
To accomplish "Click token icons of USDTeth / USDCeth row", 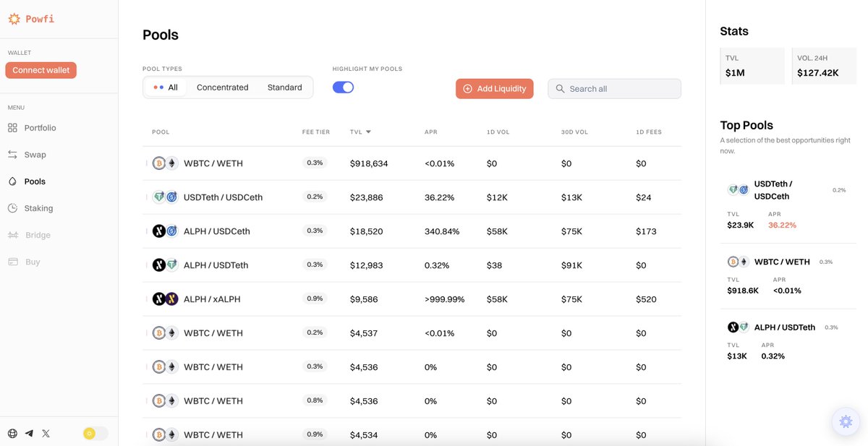I will 165,197.
